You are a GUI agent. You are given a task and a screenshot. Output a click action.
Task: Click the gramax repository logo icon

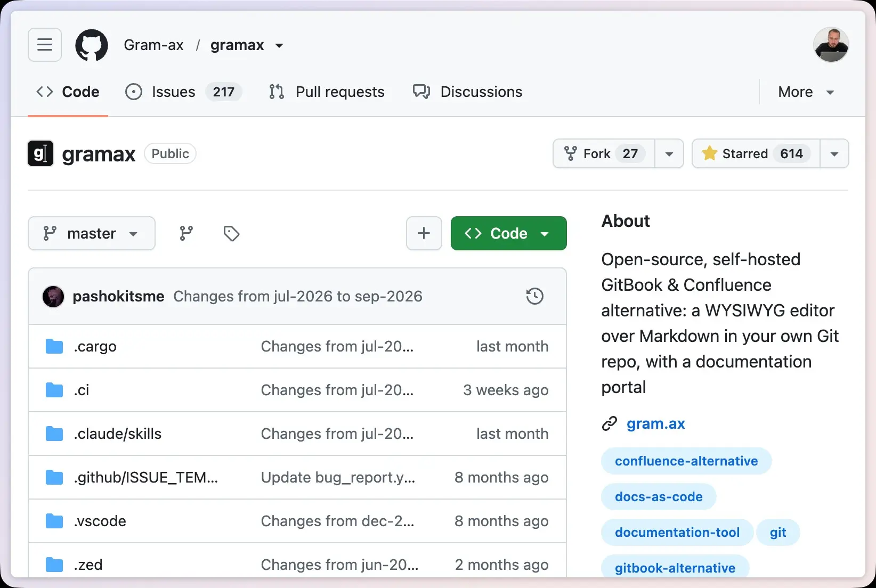pyautogui.click(x=40, y=153)
